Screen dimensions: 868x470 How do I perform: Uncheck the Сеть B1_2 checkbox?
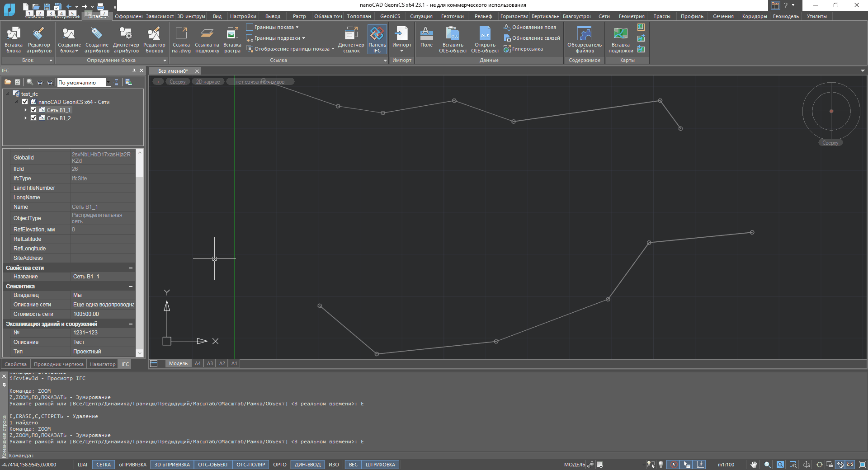pos(33,118)
